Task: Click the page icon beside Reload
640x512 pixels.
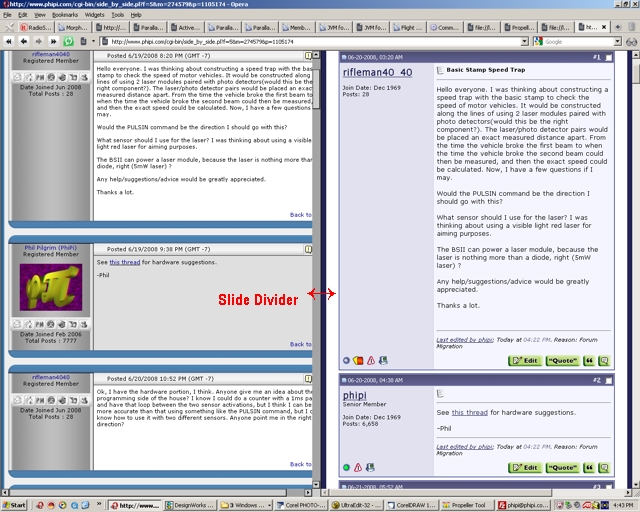Action: coord(83,42)
